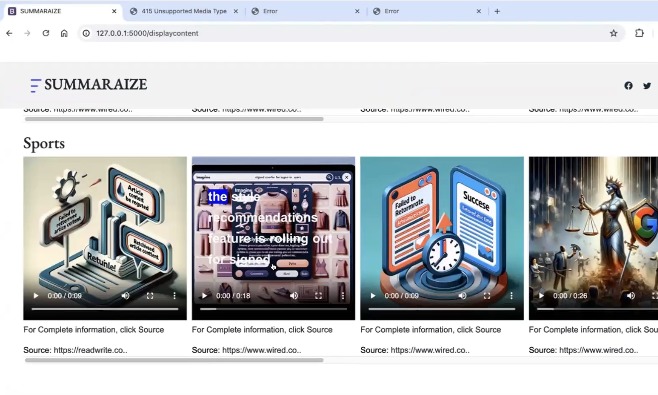The width and height of the screenshot is (658, 395).
Task: Mute the 0:26 Lady Justice video
Action: pos(631,296)
